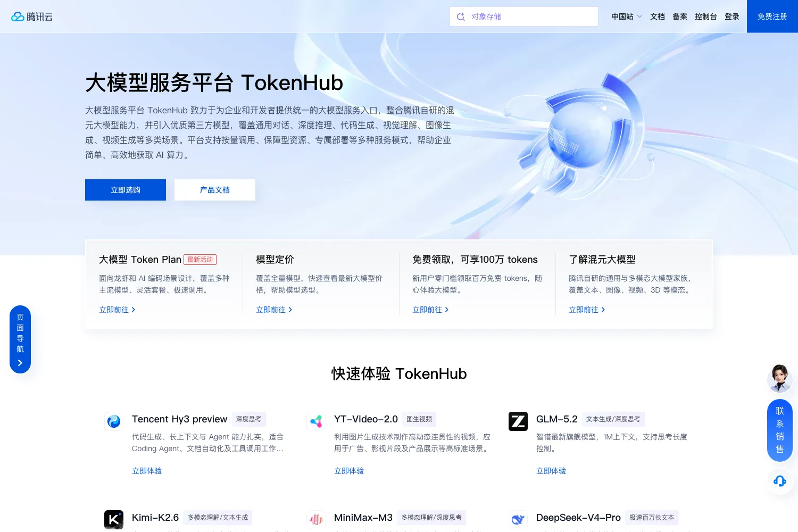Image resolution: width=798 pixels, height=532 pixels.
Task: Open the headset customer service icon
Action: pos(780,481)
